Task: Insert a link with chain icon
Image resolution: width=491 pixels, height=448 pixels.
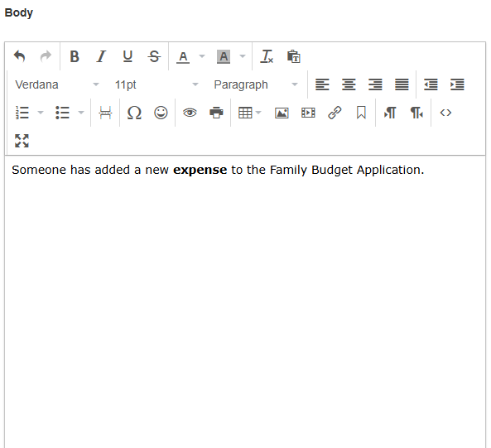Action: pyautogui.click(x=335, y=113)
